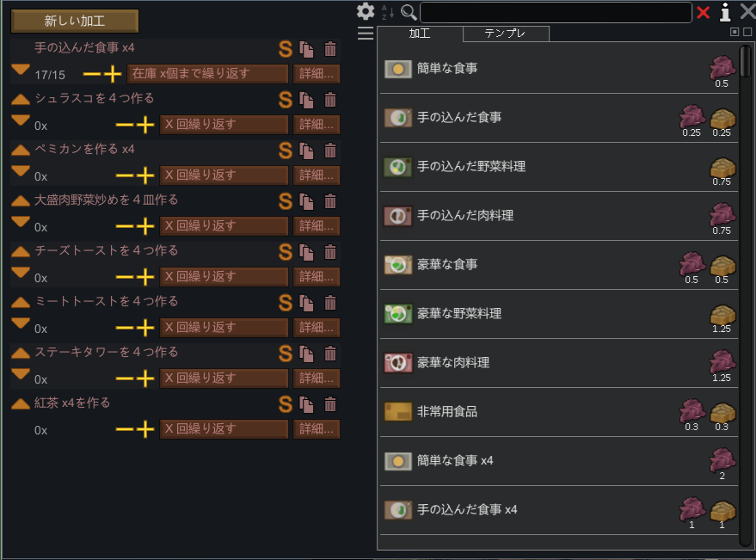Copy the チーズトースト bill

tap(307, 252)
